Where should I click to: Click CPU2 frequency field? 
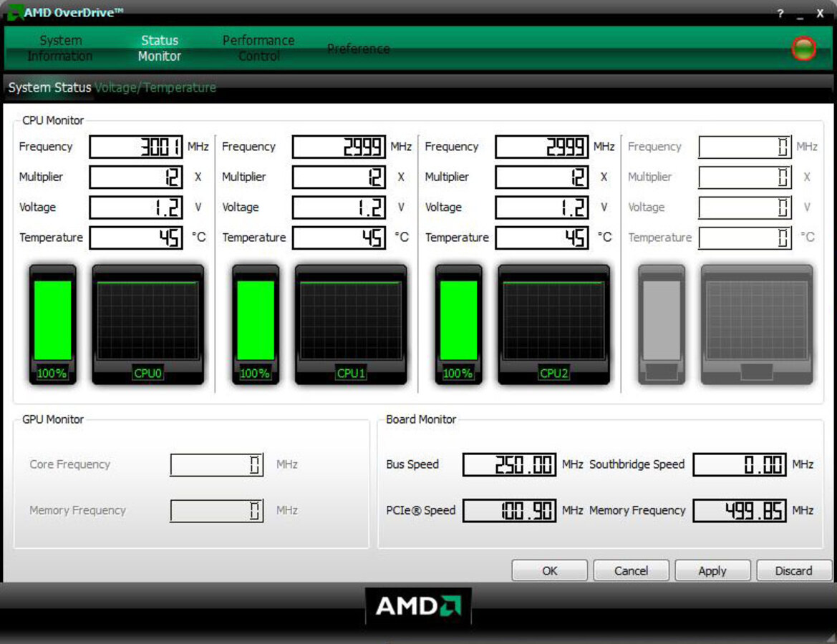[542, 147]
